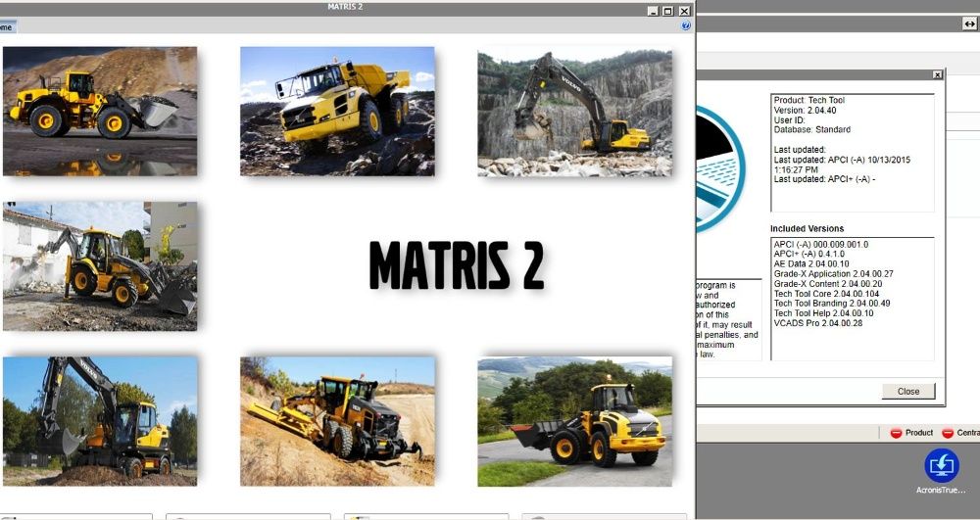Open the blue help question mark icon
980x520 pixels.
pyautogui.click(x=686, y=25)
